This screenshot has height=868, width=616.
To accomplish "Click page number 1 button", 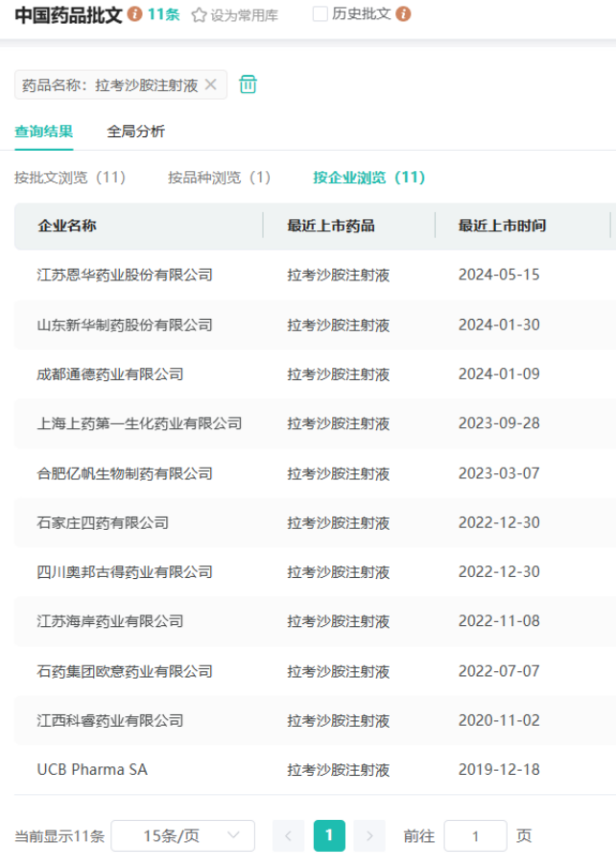I will coord(329,835).
